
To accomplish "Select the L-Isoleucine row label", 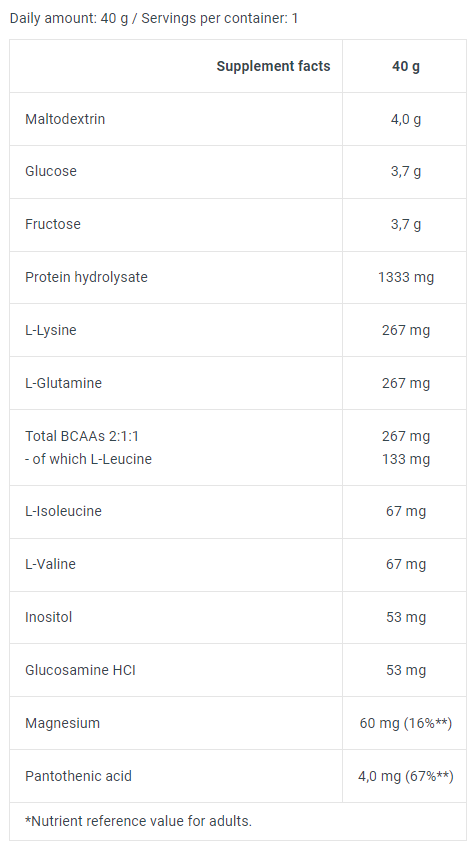I will (63, 511).
